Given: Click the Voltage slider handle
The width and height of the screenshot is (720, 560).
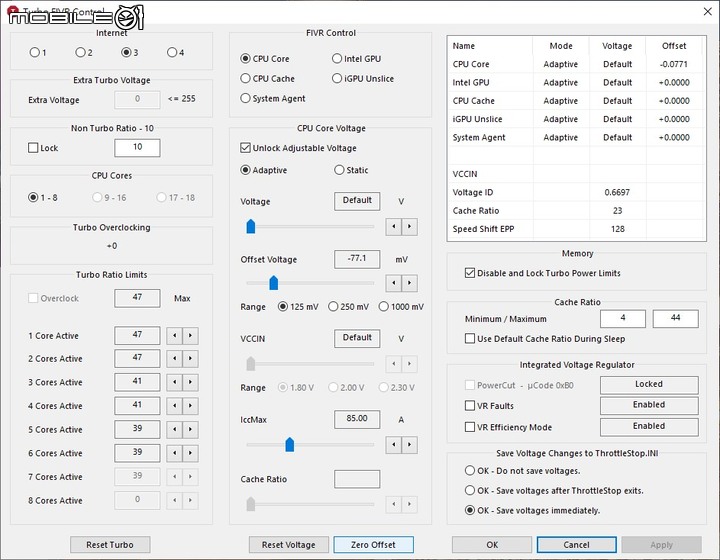Looking at the screenshot, I should coord(251,226).
